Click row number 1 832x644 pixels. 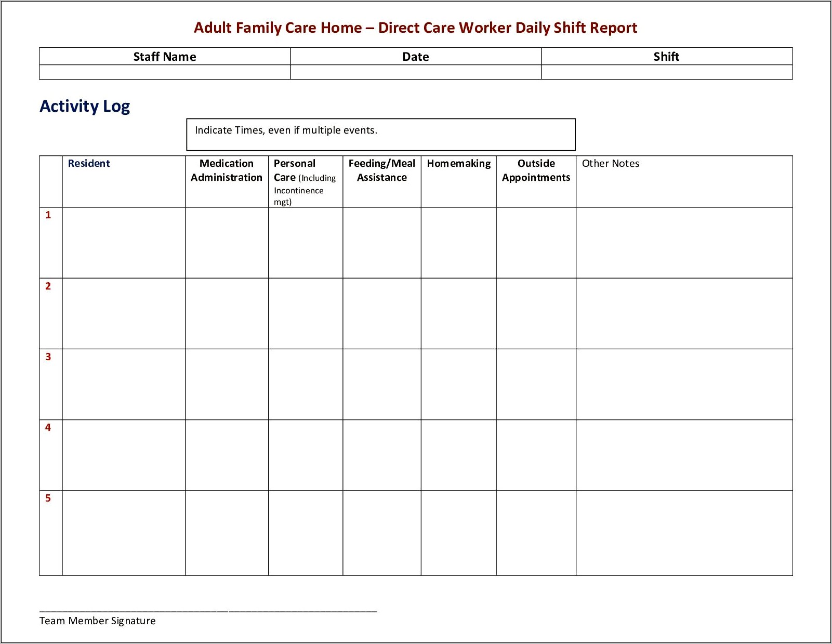tap(48, 215)
